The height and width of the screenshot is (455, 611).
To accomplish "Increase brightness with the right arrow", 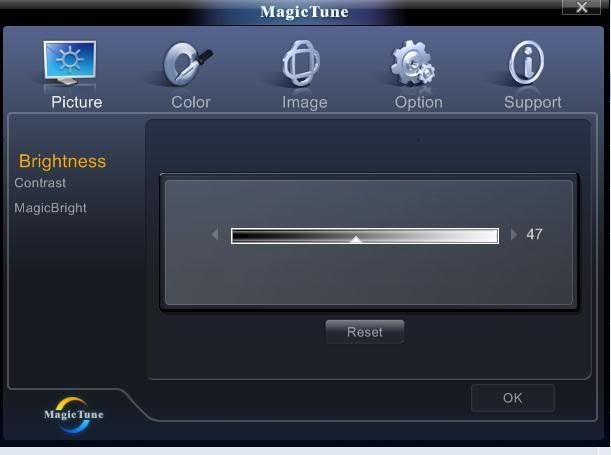I will 514,235.
